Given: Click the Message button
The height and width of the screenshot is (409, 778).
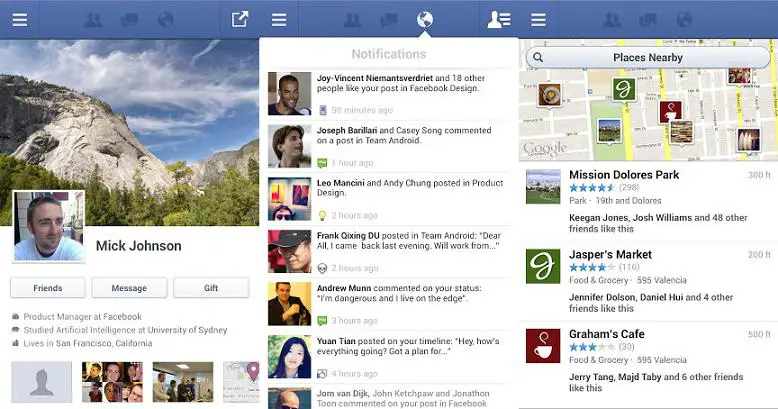Looking at the screenshot, I should (129, 288).
